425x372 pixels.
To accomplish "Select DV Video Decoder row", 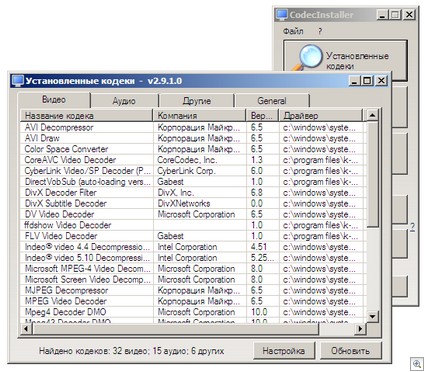I will tap(194, 214).
